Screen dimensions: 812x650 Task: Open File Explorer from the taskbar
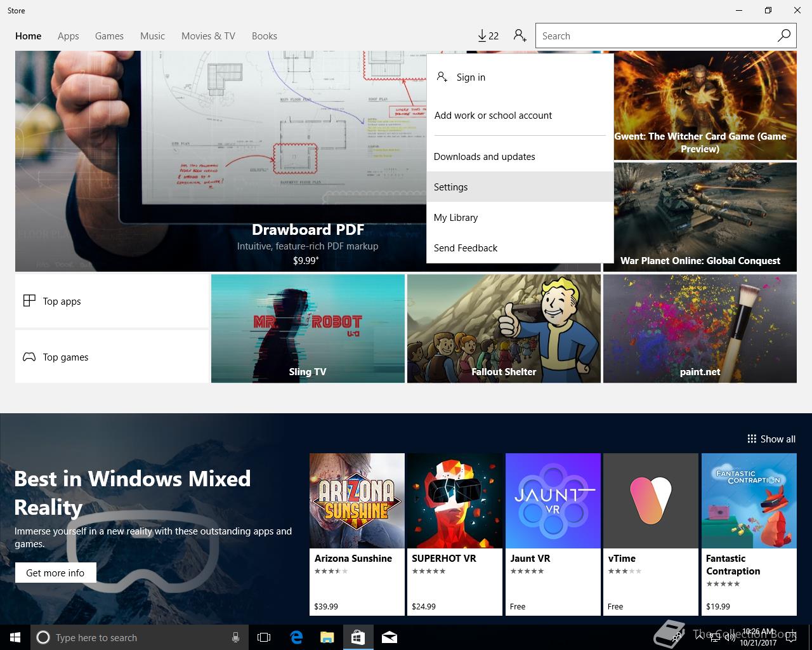tap(327, 637)
